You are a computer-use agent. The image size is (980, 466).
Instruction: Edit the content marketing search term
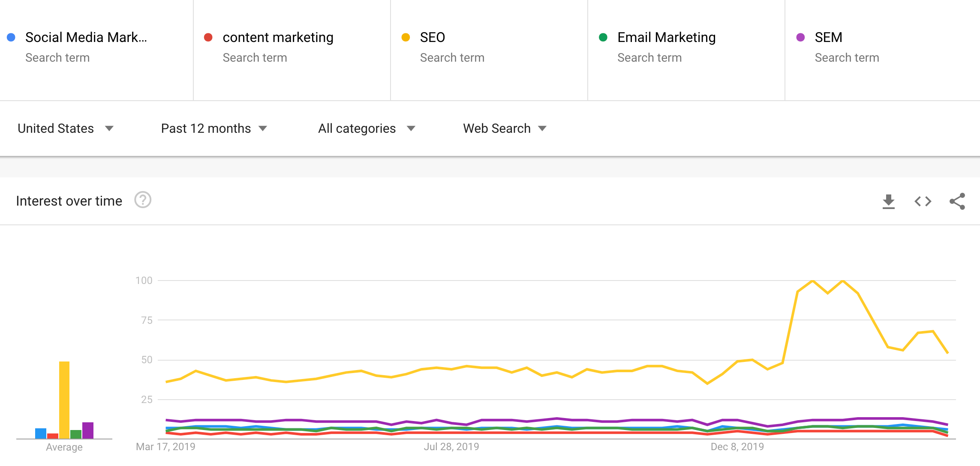coord(278,38)
